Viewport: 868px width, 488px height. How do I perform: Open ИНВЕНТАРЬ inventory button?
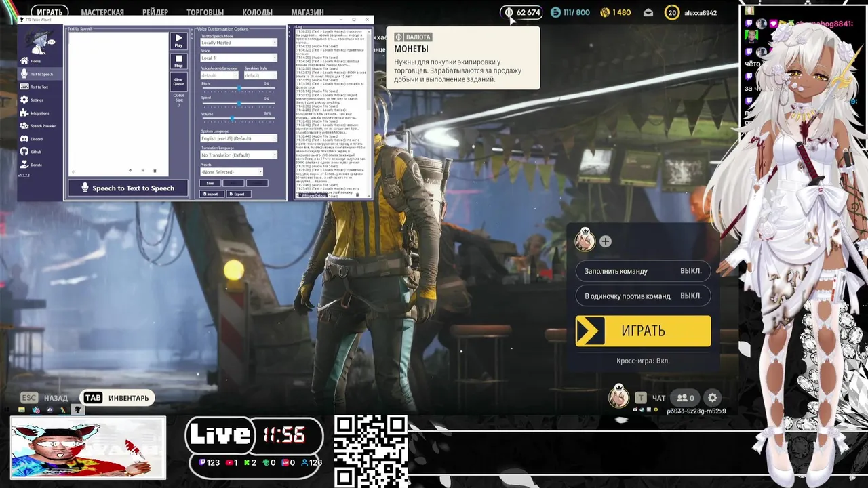click(x=118, y=398)
